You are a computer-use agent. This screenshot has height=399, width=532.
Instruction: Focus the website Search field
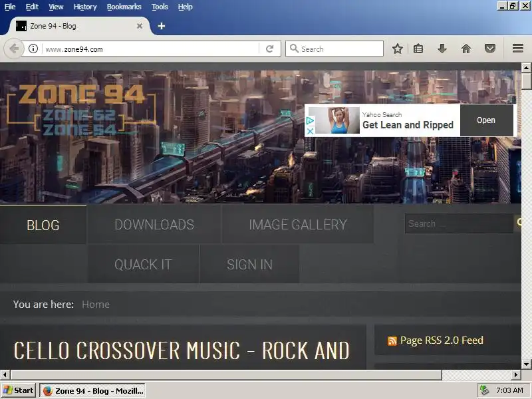pos(459,223)
